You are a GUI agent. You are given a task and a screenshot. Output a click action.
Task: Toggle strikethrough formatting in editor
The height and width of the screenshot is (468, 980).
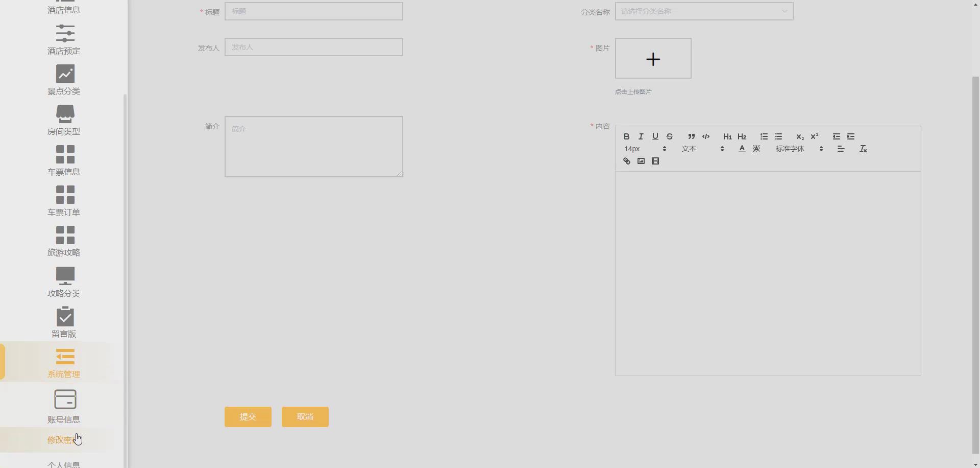(x=669, y=136)
